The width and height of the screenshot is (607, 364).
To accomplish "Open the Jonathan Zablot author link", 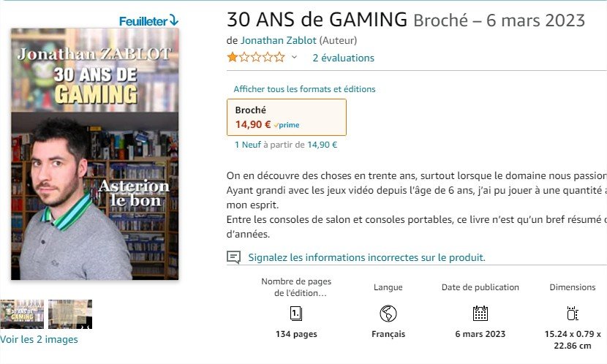I will (279, 40).
